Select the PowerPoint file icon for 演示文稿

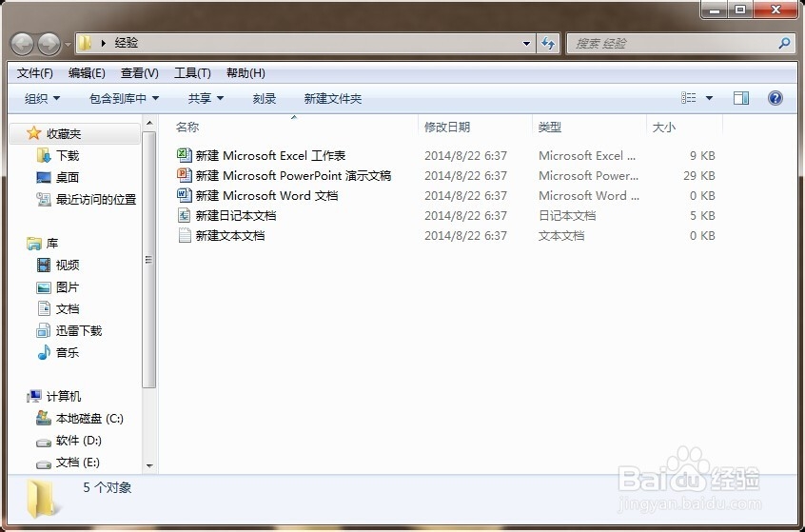(185, 175)
